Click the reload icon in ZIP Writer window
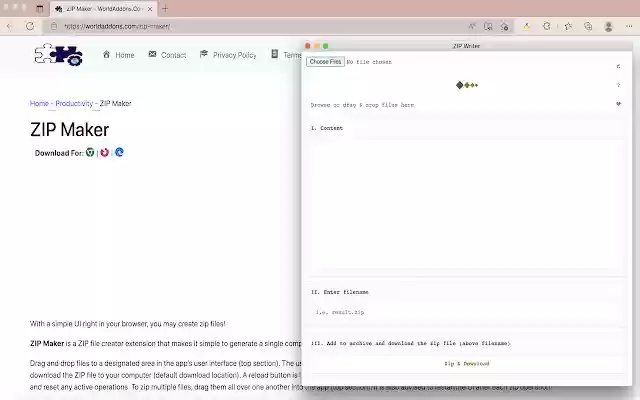This screenshot has width=640, height=400. [x=618, y=66]
